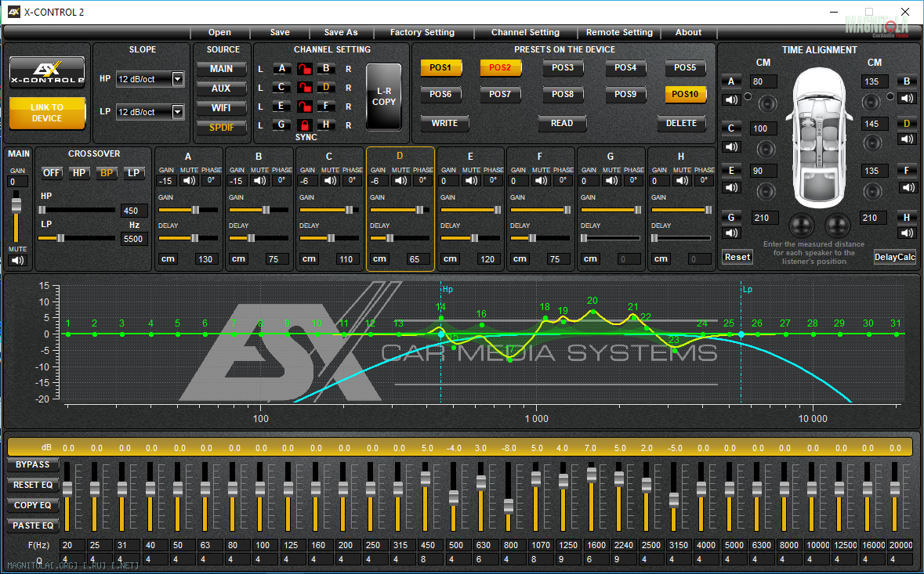Viewport: 924px width, 574px height.
Task: Click speaker icon under Time Alignment B
Action: click(x=907, y=99)
